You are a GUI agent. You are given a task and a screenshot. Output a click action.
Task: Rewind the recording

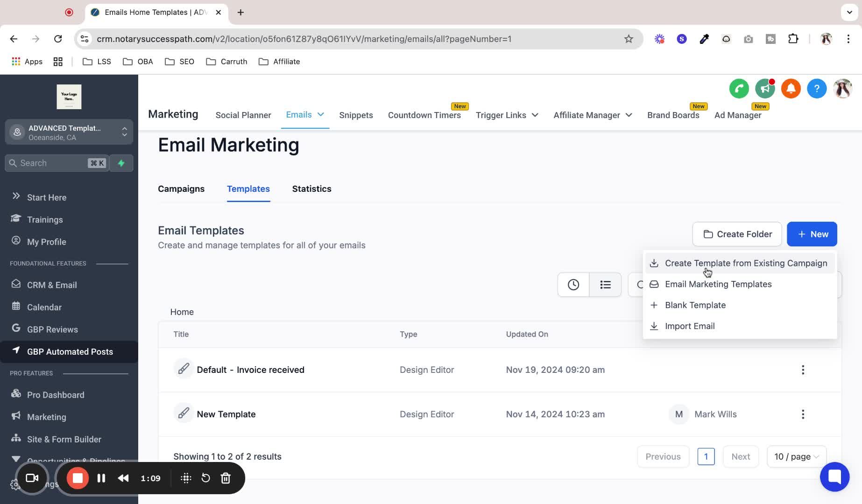tap(123, 478)
